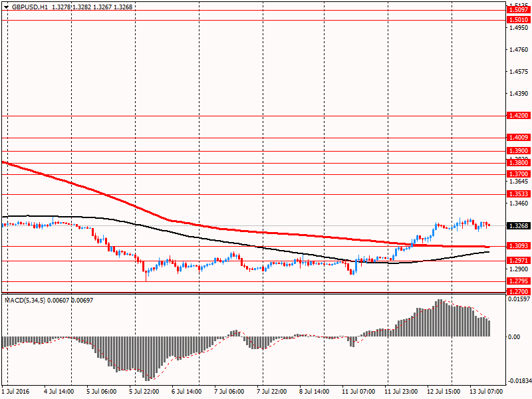Click the 1.2971 level label

click(519, 261)
